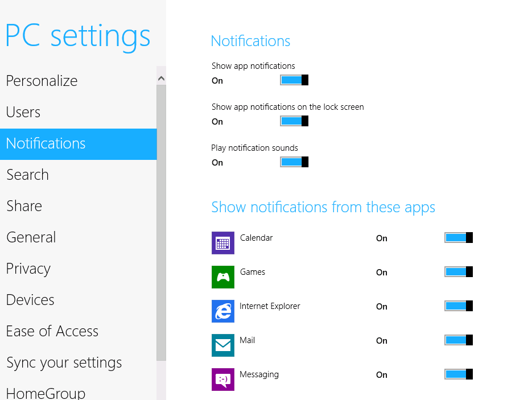Open the General settings category
This screenshot has width=532, height=400.
79,237
